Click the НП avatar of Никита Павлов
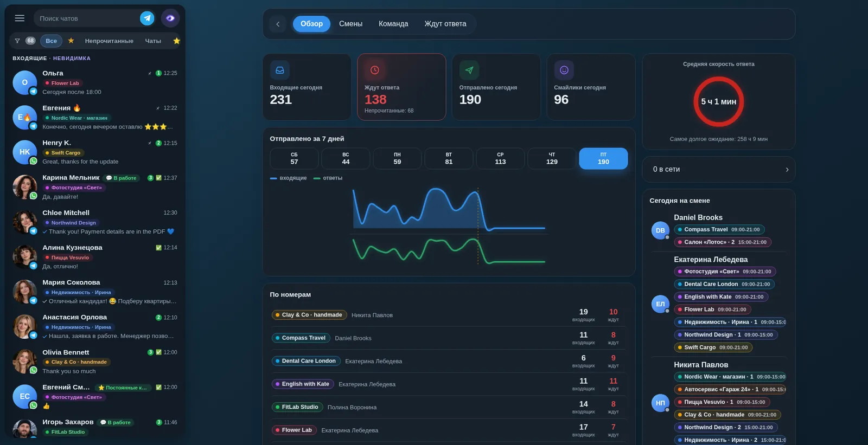 pos(660,403)
